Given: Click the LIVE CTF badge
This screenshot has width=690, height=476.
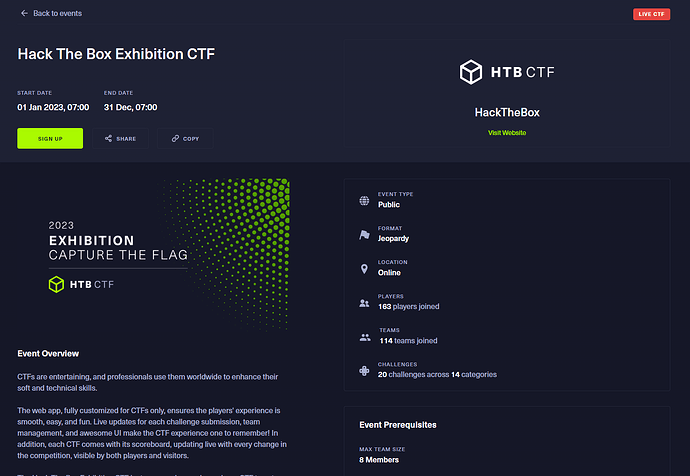Looking at the screenshot, I should pos(651,14).
